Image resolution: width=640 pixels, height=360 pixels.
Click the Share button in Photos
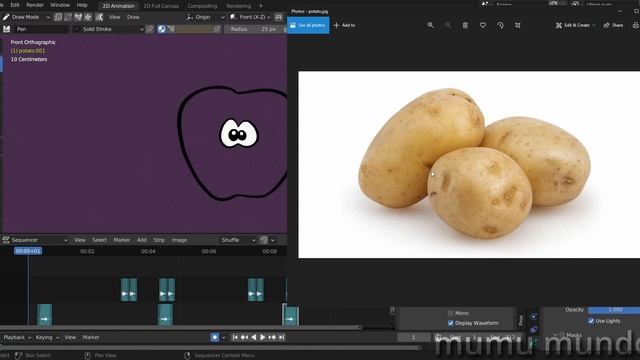(x=613, y=25)
